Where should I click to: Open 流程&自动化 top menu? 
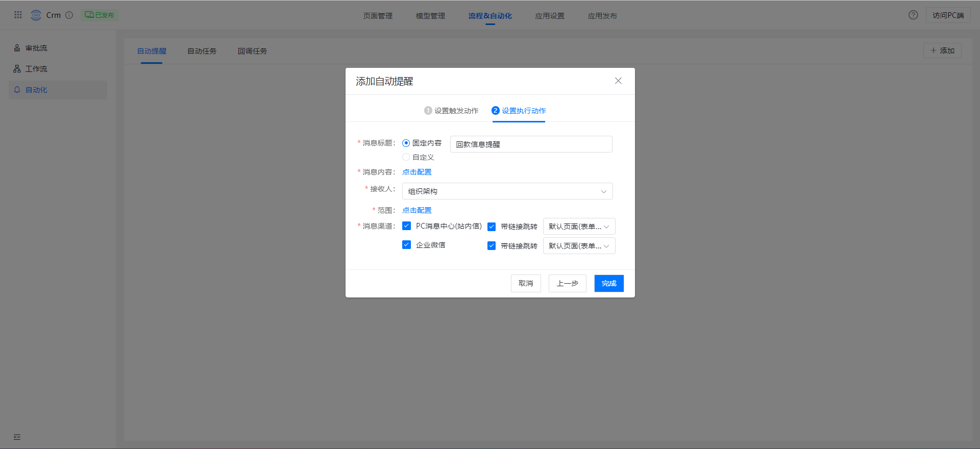point(490,16)
